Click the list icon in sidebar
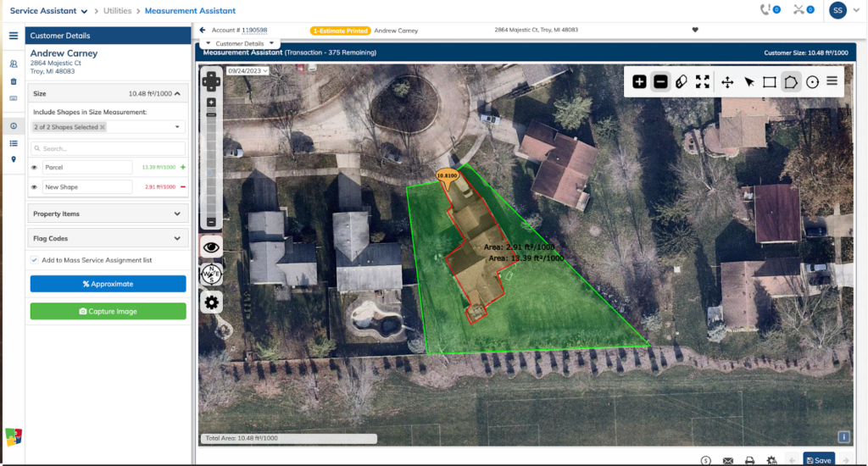The width and height of the screenshot is (868, 466). coord(14,143)
